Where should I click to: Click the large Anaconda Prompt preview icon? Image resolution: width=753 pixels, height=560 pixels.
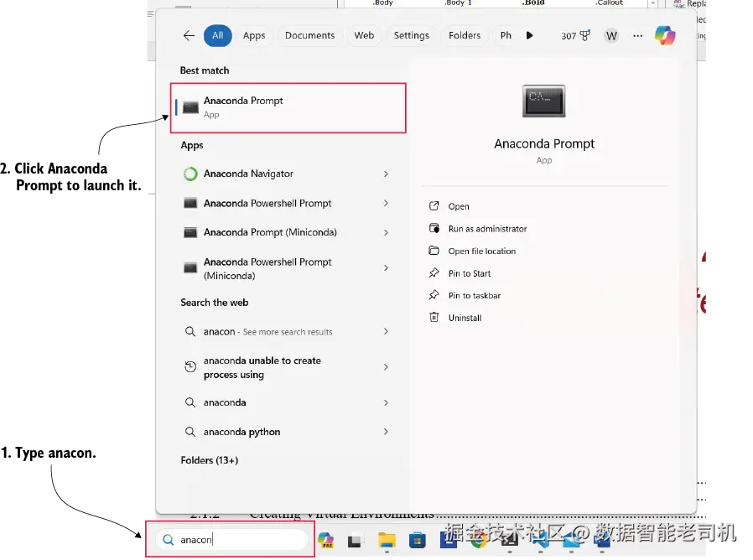click(543, 101)
